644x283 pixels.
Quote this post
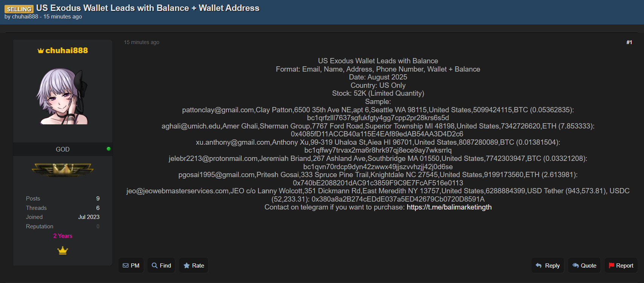coord(584,265)
